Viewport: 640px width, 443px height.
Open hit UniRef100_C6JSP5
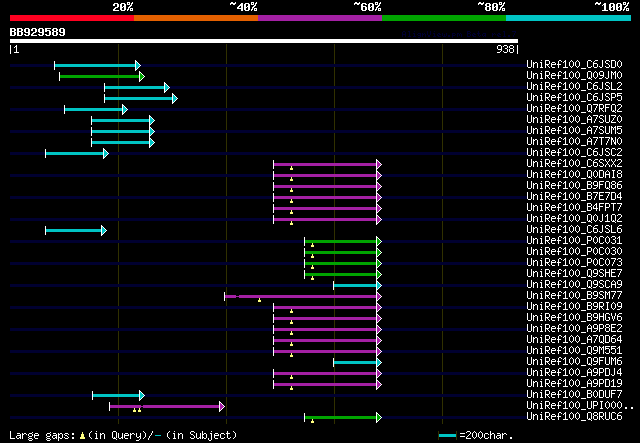click(x=574, y=97)
